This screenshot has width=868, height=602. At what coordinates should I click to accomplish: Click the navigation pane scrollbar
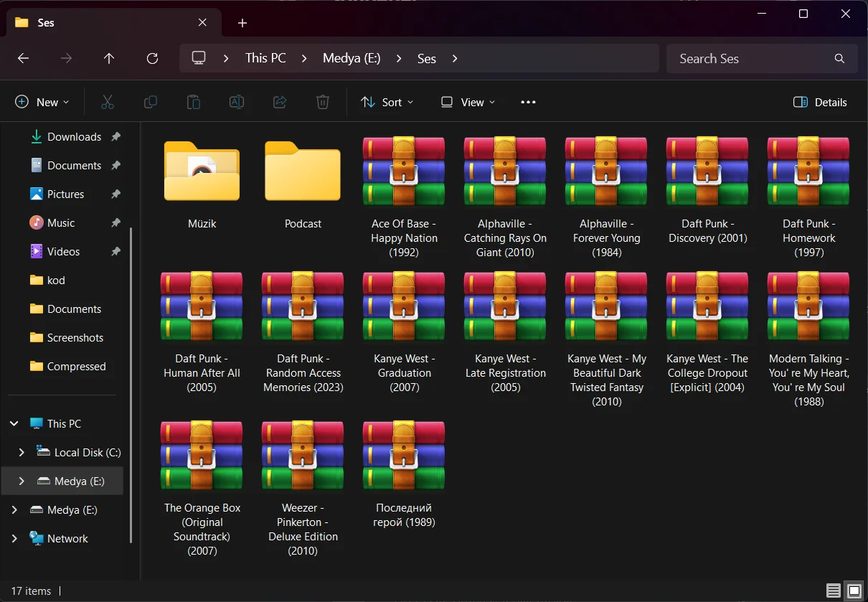[131, 384]
